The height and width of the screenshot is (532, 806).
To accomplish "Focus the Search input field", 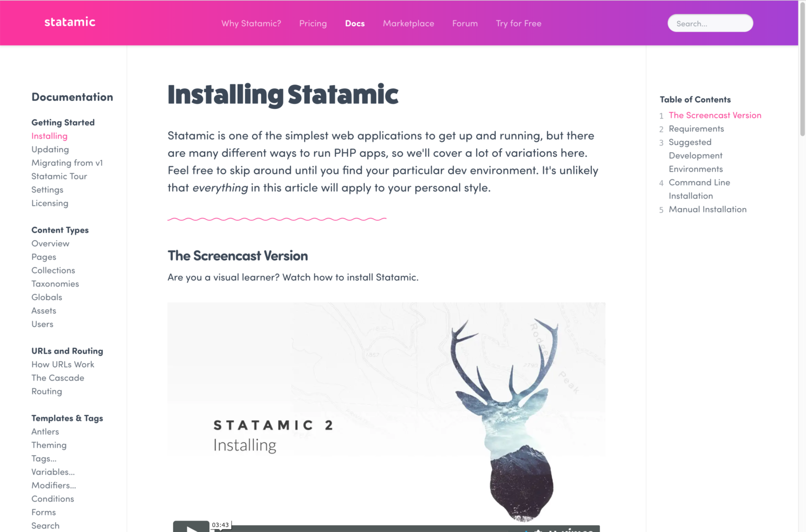I will point(710,23).
